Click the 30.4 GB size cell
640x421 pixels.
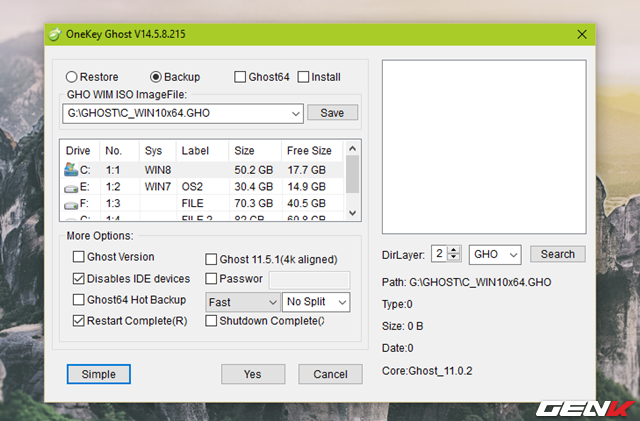pyautogui.click(x=253, y=187)
